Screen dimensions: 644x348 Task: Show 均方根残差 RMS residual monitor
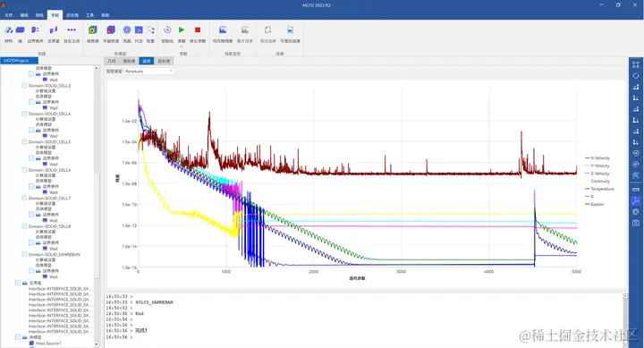(223, 33)
